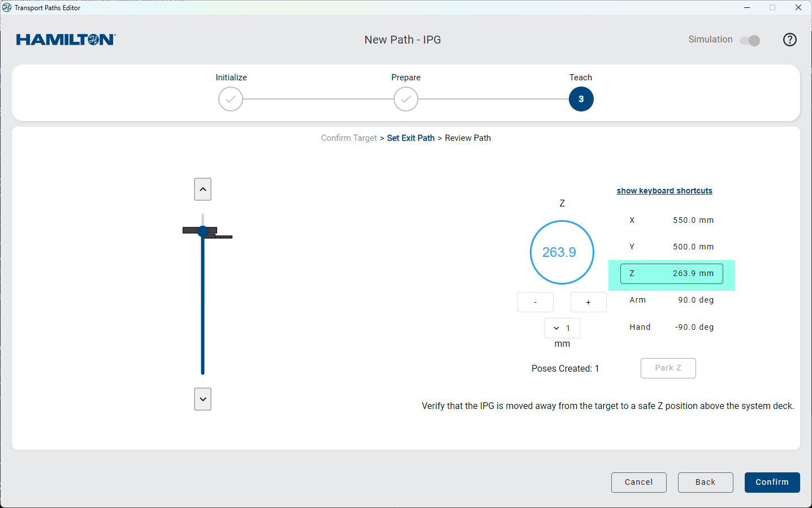Viewport: 812px width, 508px height.
Task: Click the Teach step 3 circle
Action: click(x=581, y=99)
